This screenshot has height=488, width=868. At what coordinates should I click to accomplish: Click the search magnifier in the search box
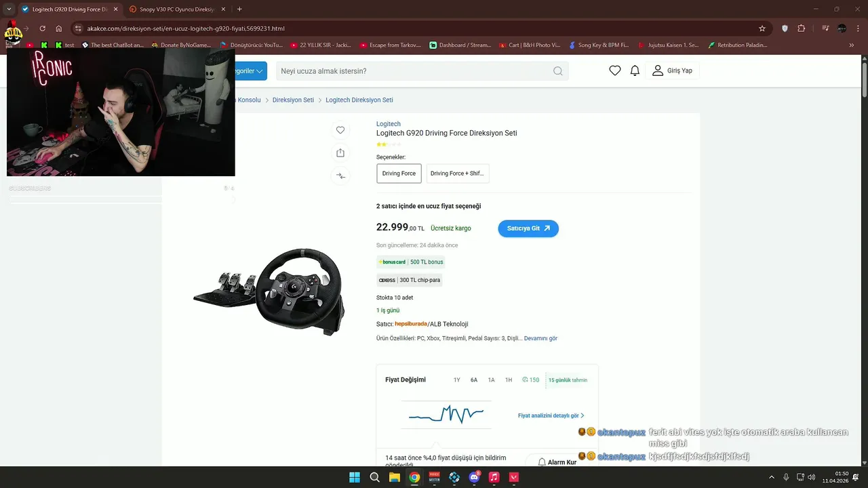click(x=557, y=71)
